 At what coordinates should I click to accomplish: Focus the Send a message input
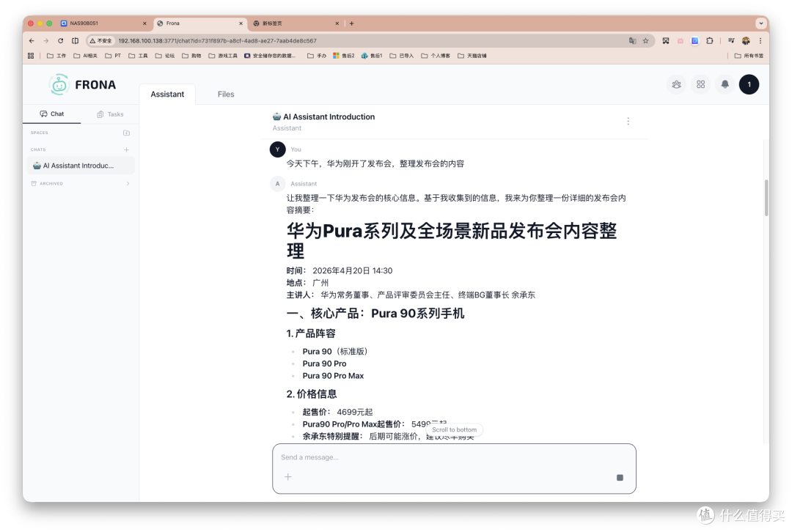(x=454, y=457)
